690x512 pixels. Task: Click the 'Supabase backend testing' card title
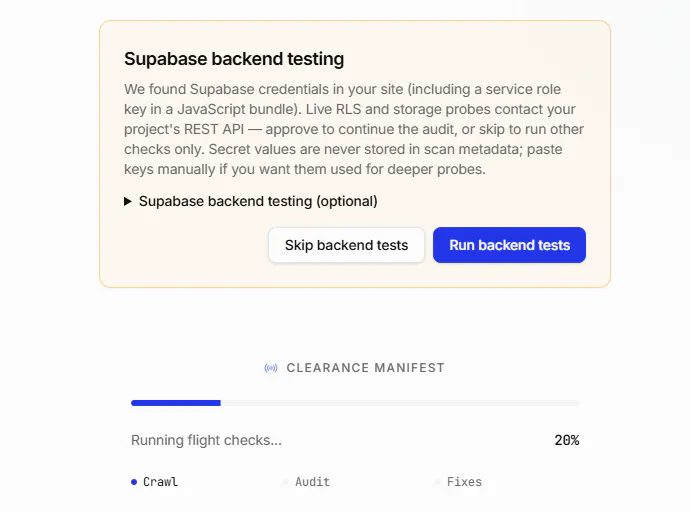[234, 59]
